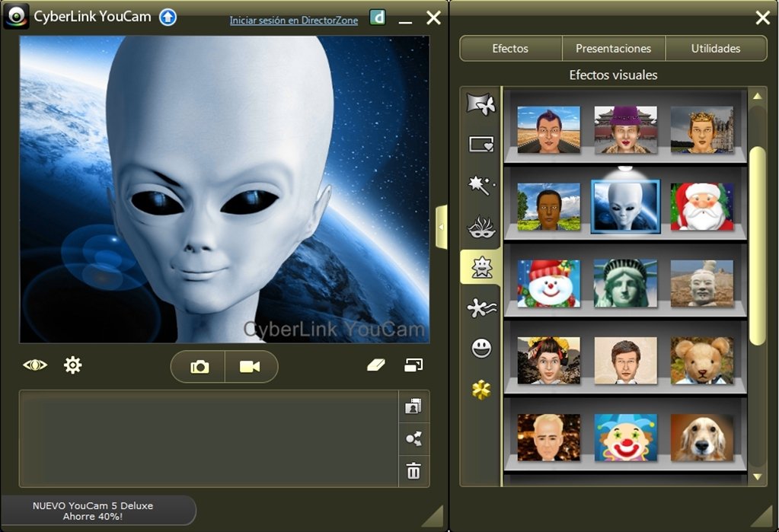
Task: Choose the snowman avatar
Action: point(548,284)
